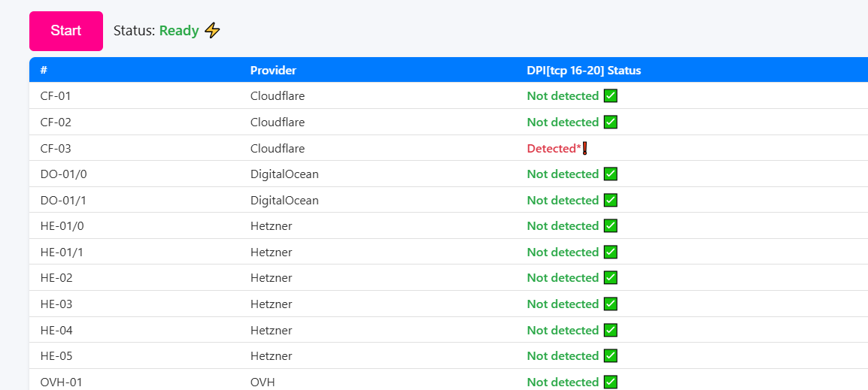Click the green checkmark in row HE-05
Screen dimensions: 868x390
pos(611,355)
